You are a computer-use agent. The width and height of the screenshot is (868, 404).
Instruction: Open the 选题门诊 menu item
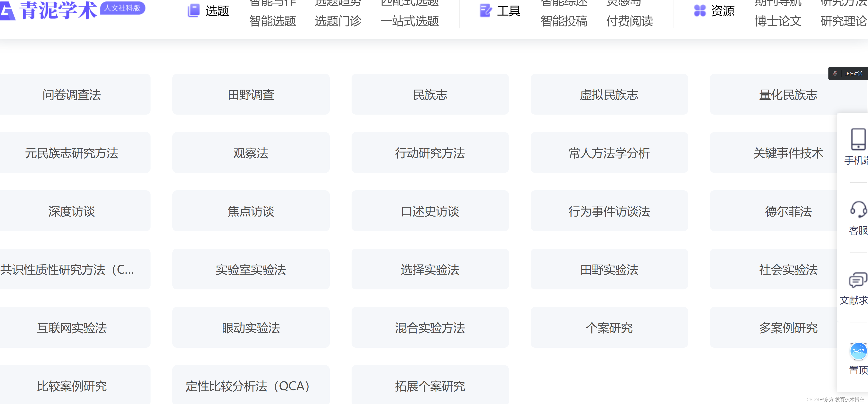pyautogui.click(x=338, y=21)
